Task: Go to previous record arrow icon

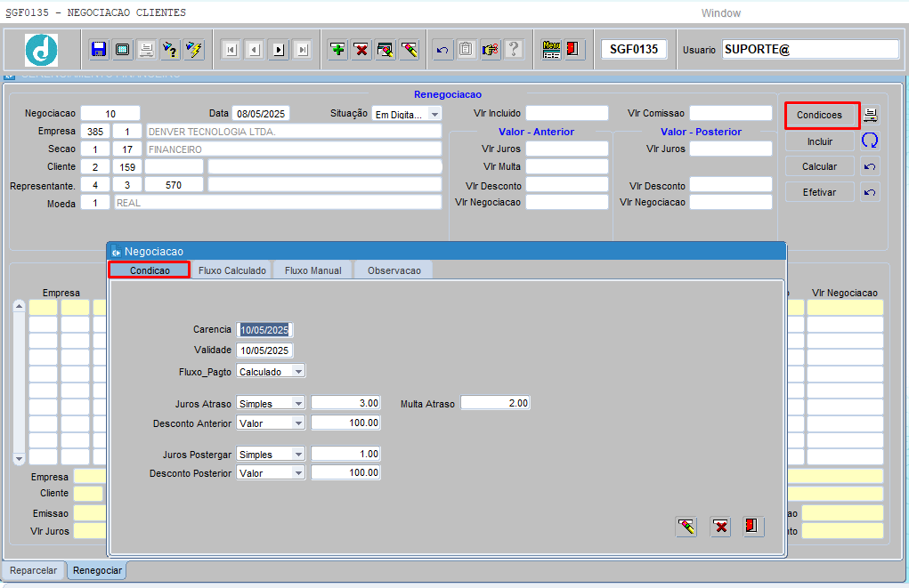Action: coord(256,49)
